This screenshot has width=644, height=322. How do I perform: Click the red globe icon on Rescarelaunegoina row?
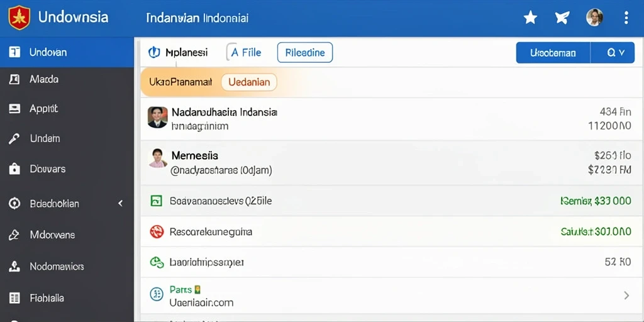[157, 231]
